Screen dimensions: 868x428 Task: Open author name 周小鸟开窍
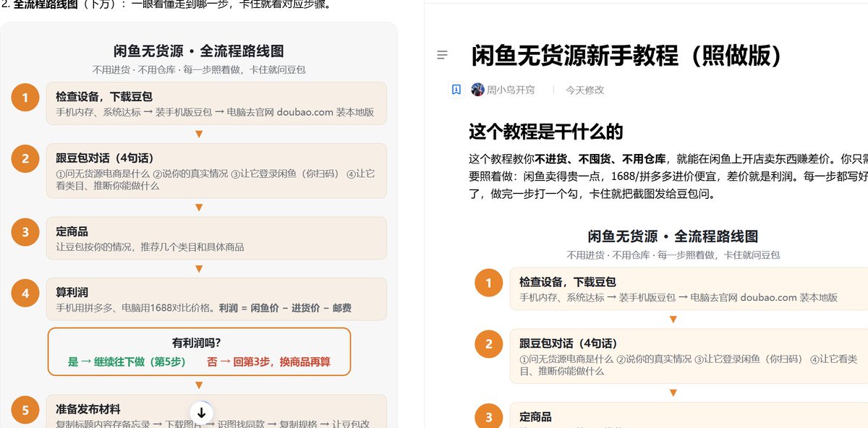point(511,90)
